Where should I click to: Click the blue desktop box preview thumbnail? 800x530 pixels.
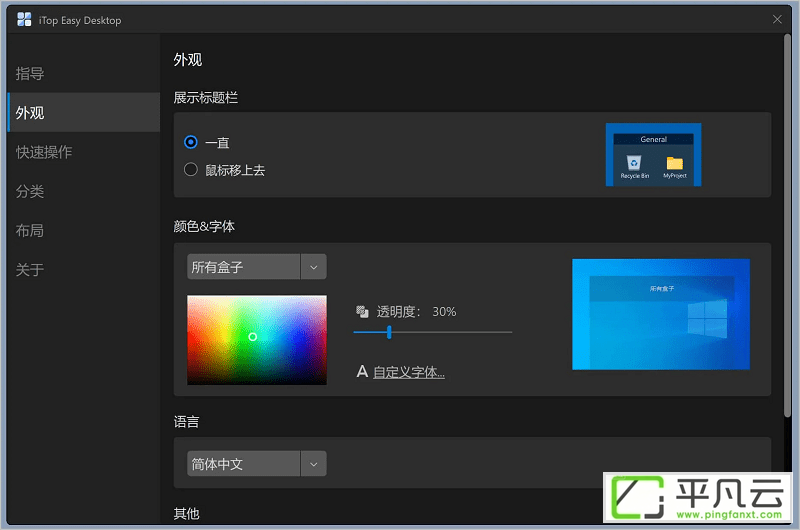(661, 314)
